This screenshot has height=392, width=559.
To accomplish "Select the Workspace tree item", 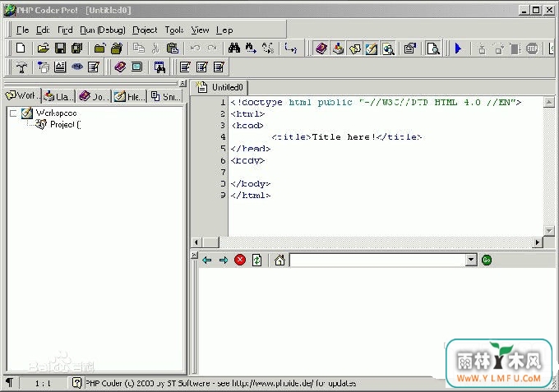I will (x=57, y=113).
